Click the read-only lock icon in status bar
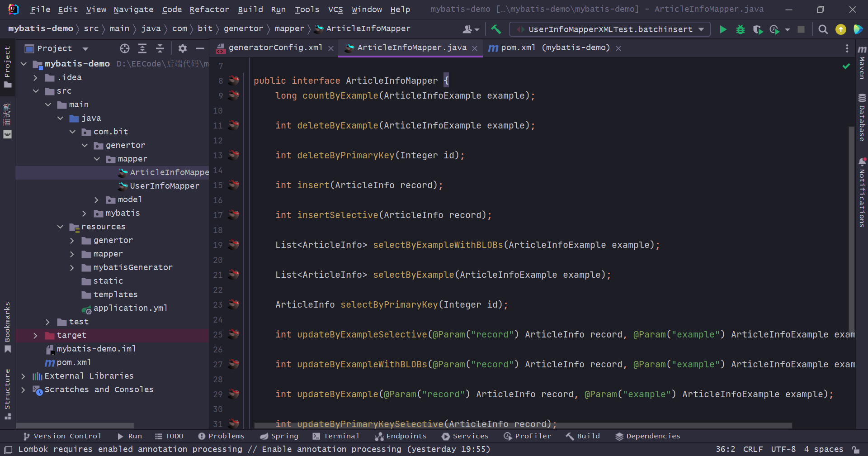This screenshot has width=868, height=456. click(856, 450)
